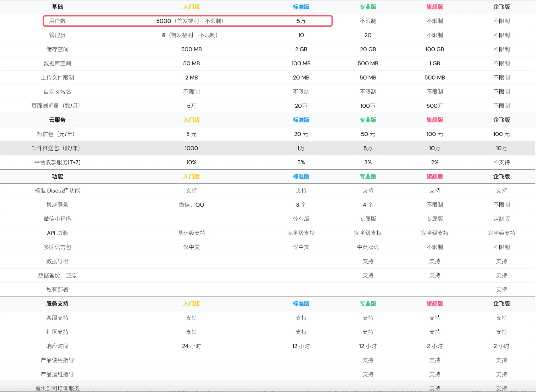The image size is (536, 392).
Task: Click the 标准版 header in 基础 section
Action: tap(301, 7)
